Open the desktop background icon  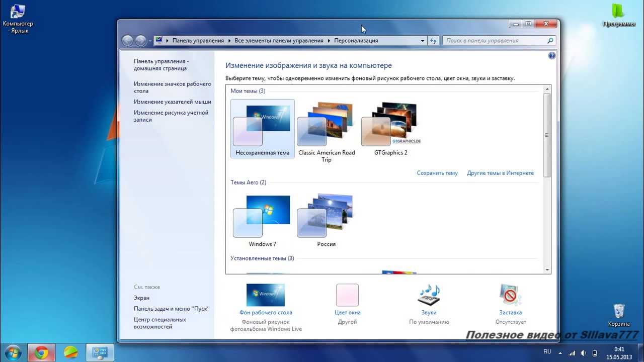point(266,295)
